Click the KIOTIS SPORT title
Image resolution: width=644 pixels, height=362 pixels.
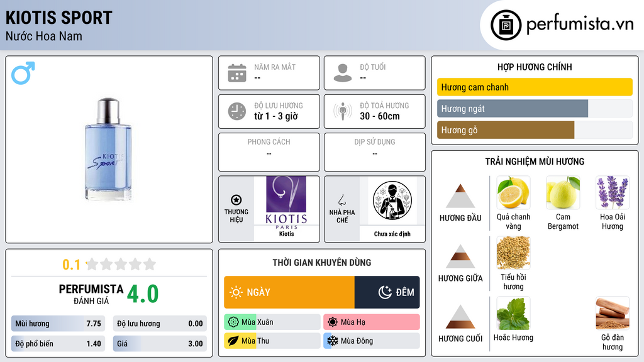click(x=58, y=18)
